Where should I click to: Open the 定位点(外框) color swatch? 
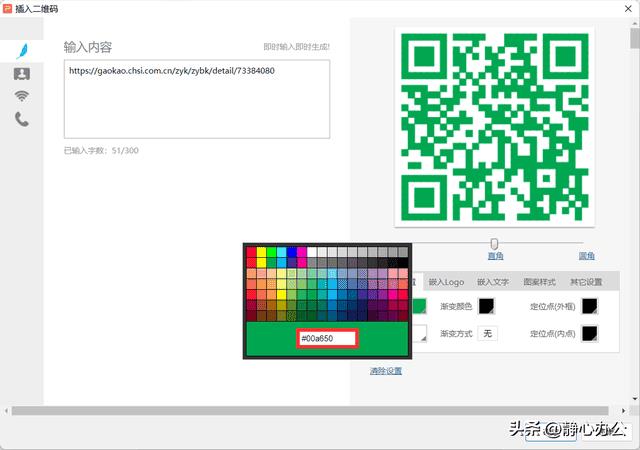(590, 306)
